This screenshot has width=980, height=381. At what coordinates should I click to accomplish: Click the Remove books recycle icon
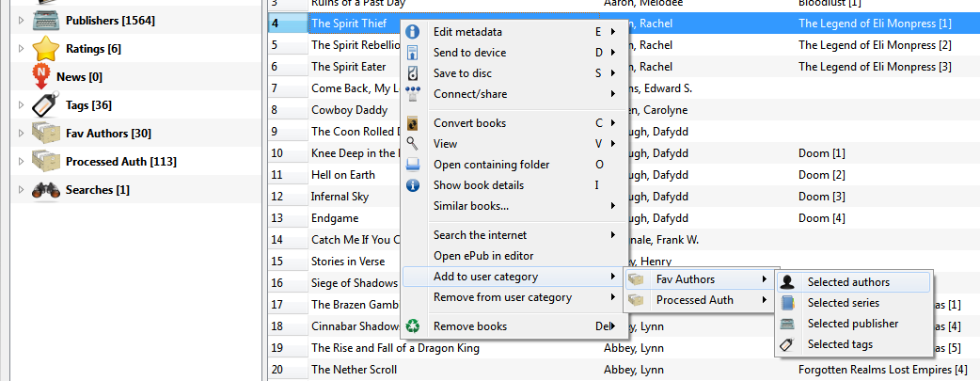[412, 326]
